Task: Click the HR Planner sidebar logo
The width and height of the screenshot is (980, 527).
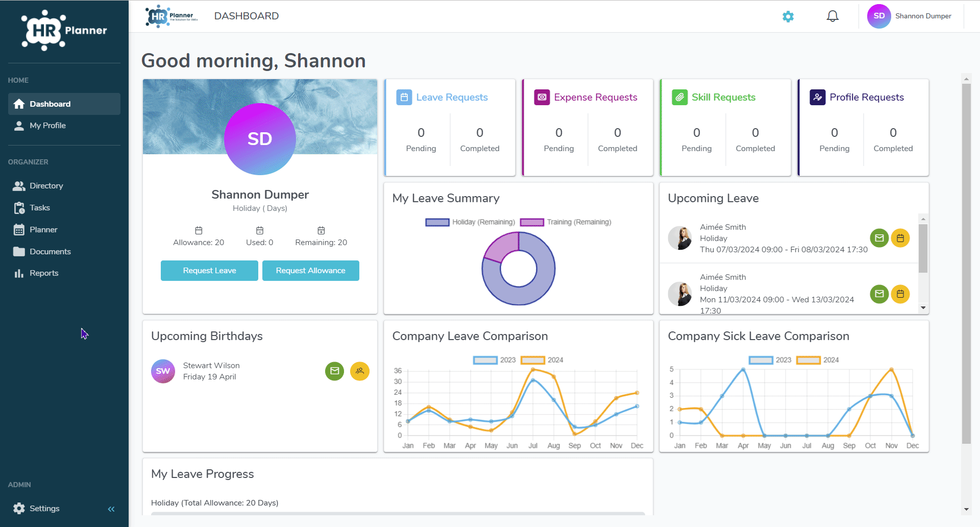Action: click(64, 31)
